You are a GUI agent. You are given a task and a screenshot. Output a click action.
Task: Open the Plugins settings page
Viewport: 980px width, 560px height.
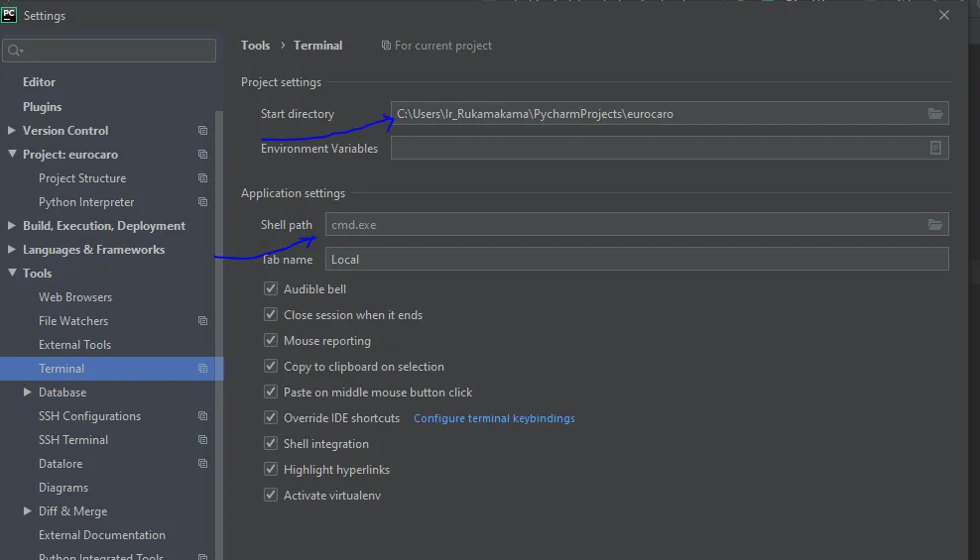(x=43, y=107)
